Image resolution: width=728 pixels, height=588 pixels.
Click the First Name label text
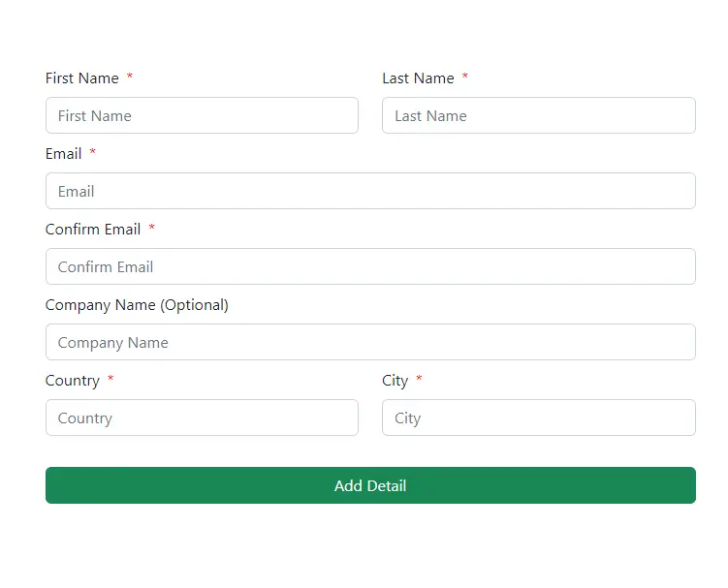tap(82, 77)
